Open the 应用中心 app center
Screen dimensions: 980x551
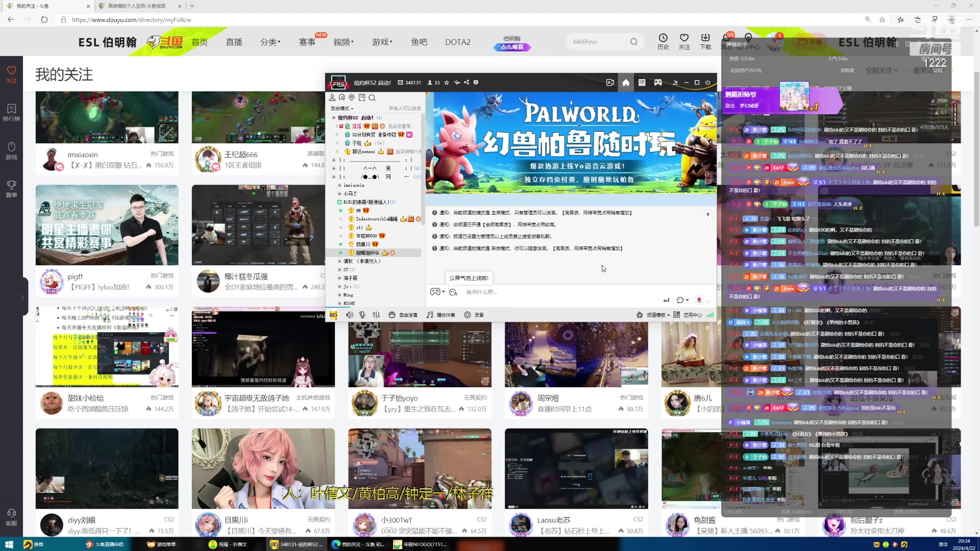click(688, 315)
